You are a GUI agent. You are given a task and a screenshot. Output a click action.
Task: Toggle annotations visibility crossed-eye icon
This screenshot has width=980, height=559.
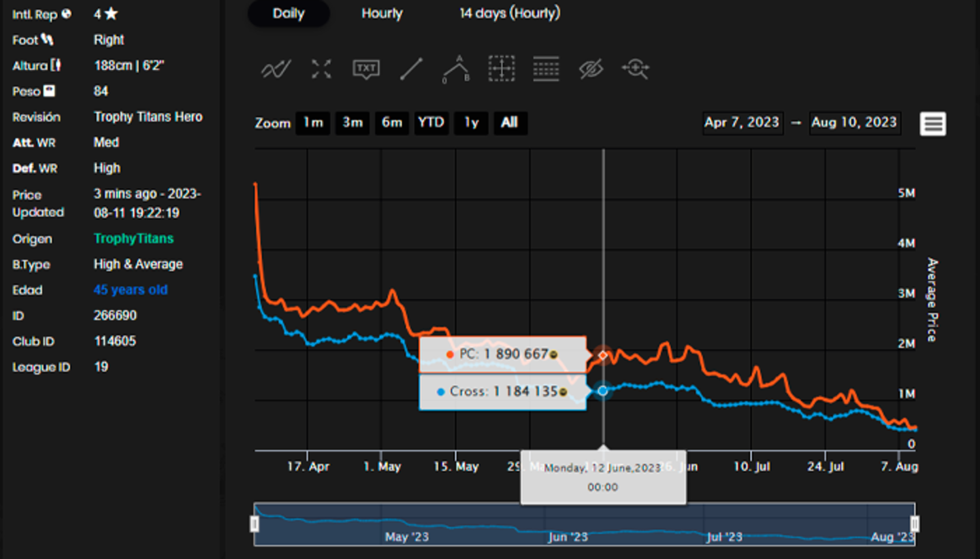click(591, 69)
